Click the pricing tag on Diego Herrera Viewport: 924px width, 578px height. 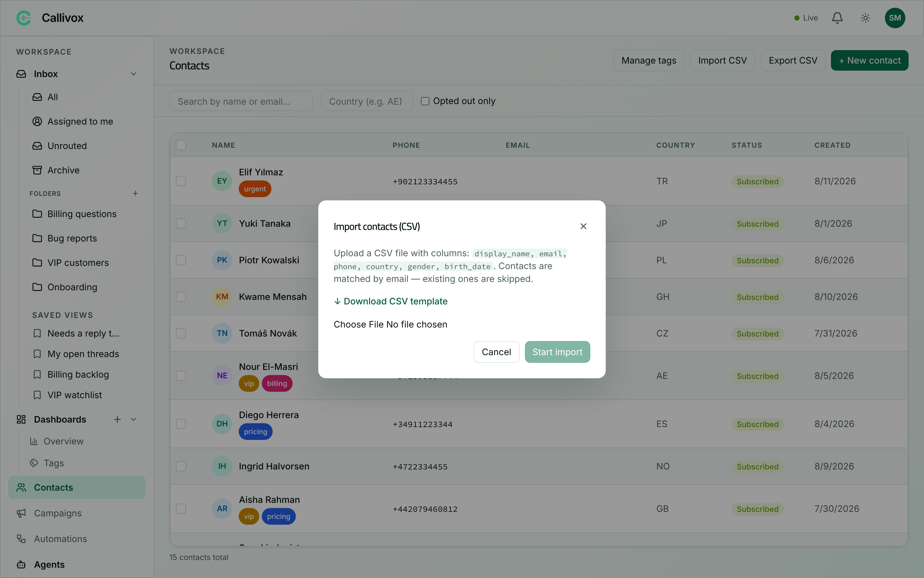pyautogui.click(x=255, y=432)
